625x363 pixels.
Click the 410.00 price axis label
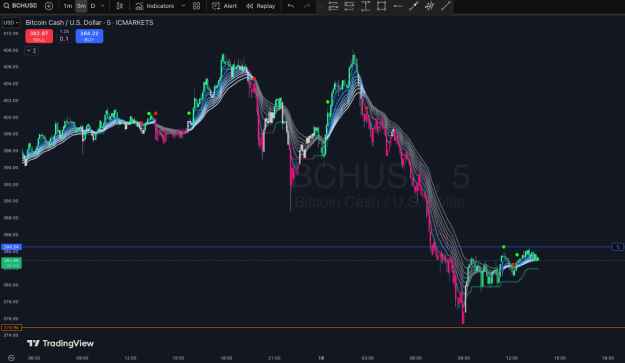pos(11,34)
